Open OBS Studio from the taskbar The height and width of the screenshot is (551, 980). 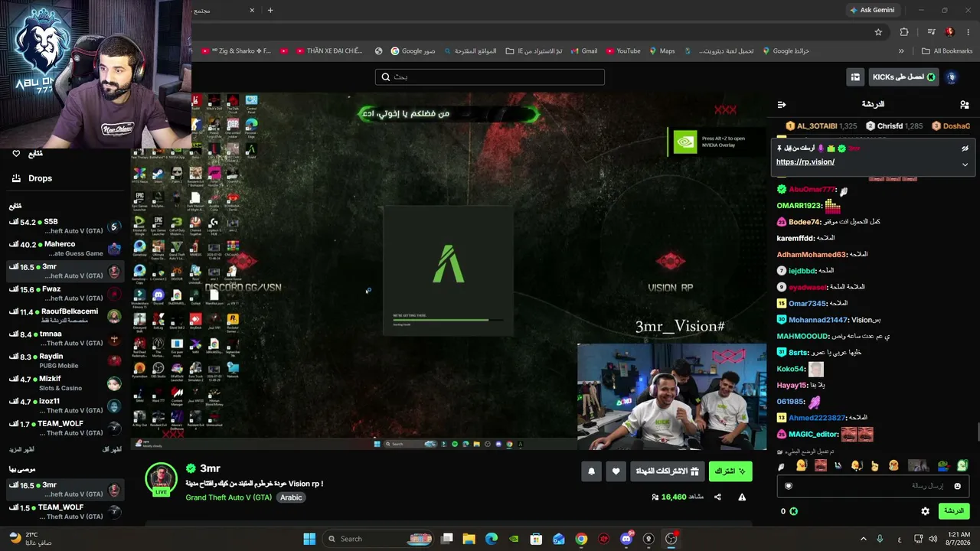coord(671,539)
